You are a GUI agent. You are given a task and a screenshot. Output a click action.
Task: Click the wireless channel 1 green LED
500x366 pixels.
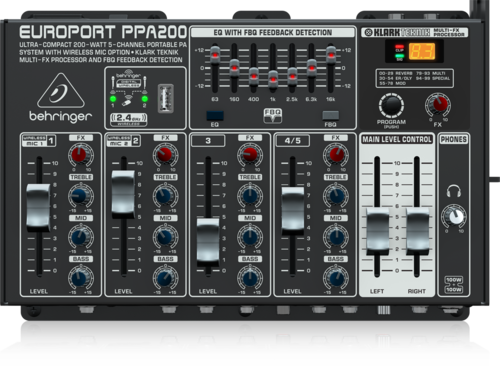pyautogui.click(x=113, y=99)
